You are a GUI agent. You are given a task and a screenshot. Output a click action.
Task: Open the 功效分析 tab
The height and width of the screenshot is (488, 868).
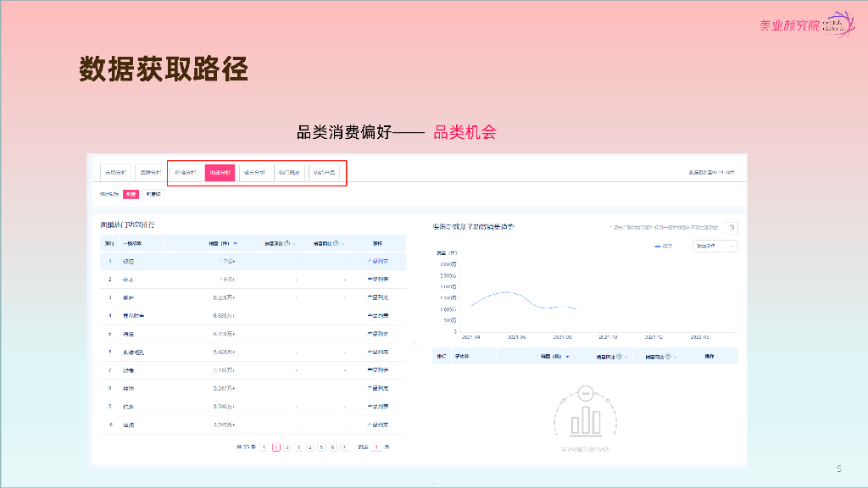click(219, 172)
